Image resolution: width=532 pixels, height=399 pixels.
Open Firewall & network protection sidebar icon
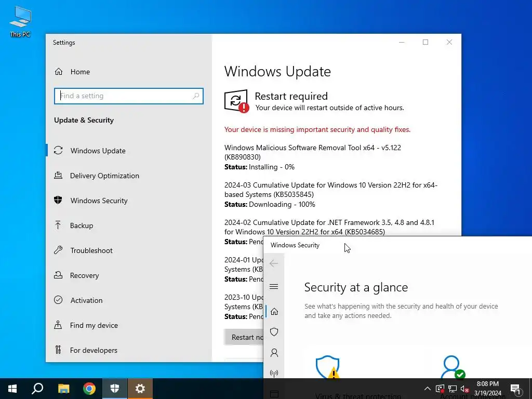(x=274, y=374)
